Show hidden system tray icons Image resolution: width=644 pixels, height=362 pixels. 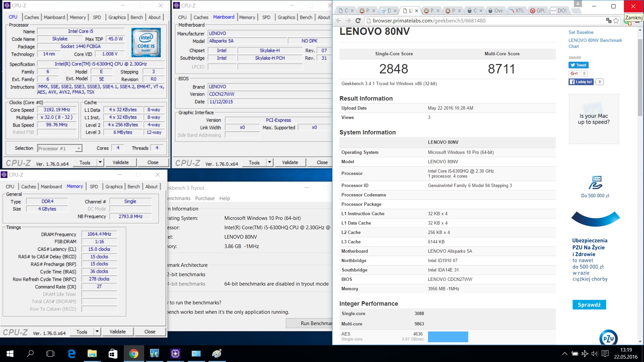click(565, 354)
